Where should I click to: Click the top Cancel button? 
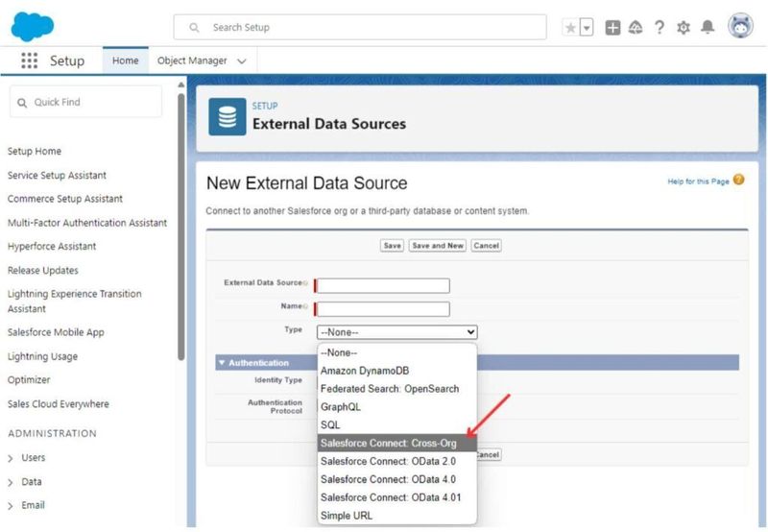click(486, 246)
